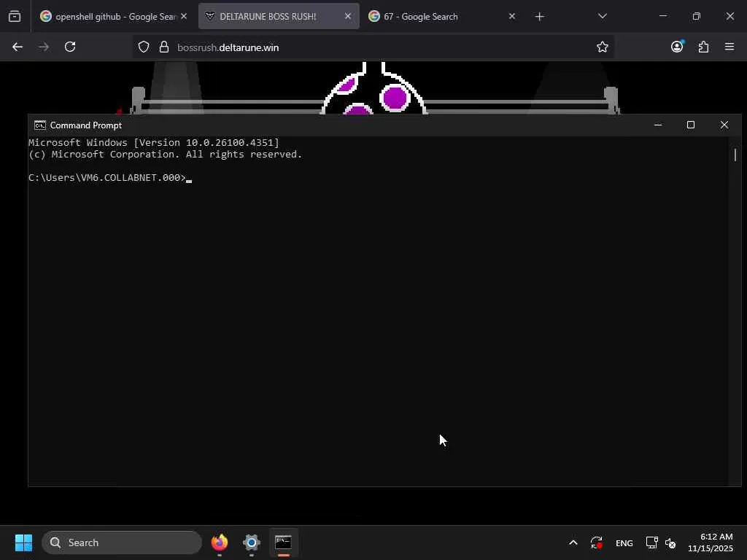The image size is (747, 560).
Task: Switch to DELTARUNE BOSS RUSH! tab
Action: coord(279,16)
